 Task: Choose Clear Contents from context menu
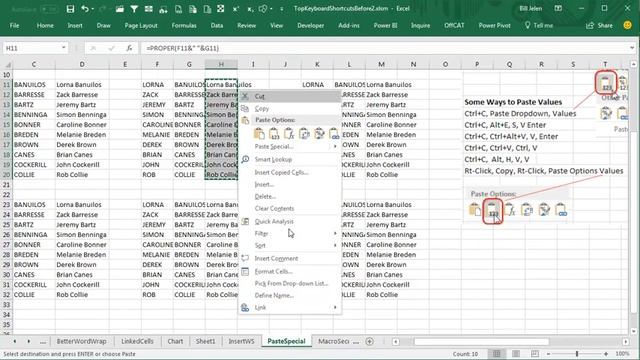[x=290, y=208]
